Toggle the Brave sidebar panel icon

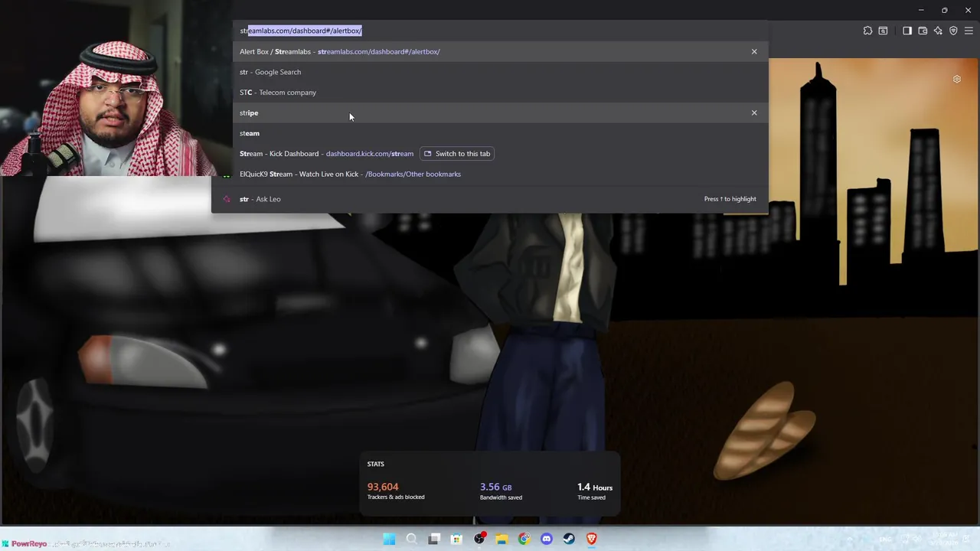tap(907, 31)
